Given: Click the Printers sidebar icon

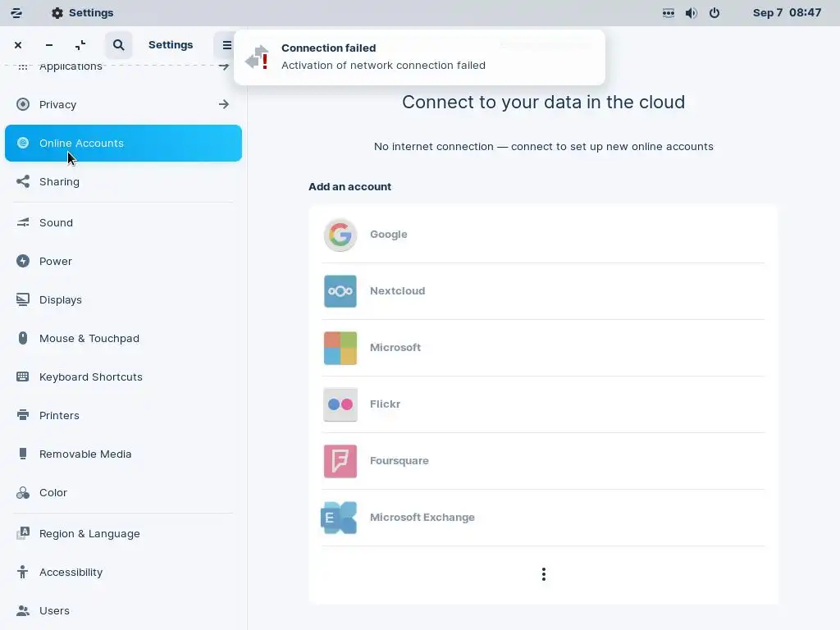Looking at the screenshot, I should click(23, 415).
